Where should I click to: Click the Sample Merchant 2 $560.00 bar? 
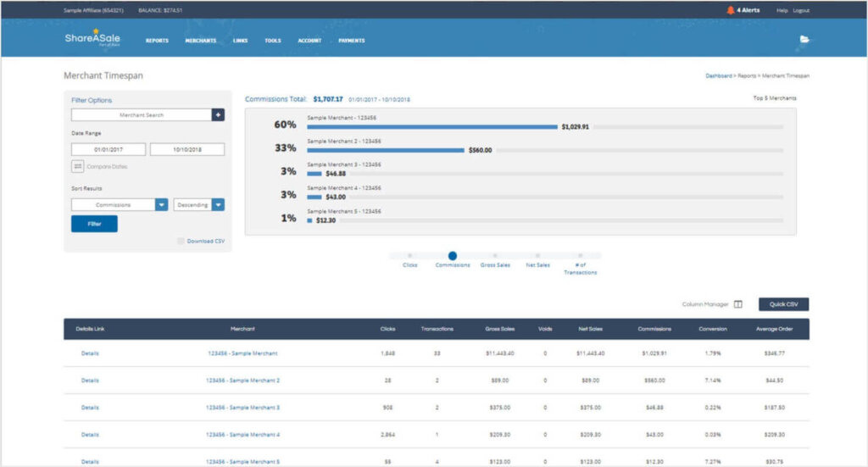(x=386, y=150)
